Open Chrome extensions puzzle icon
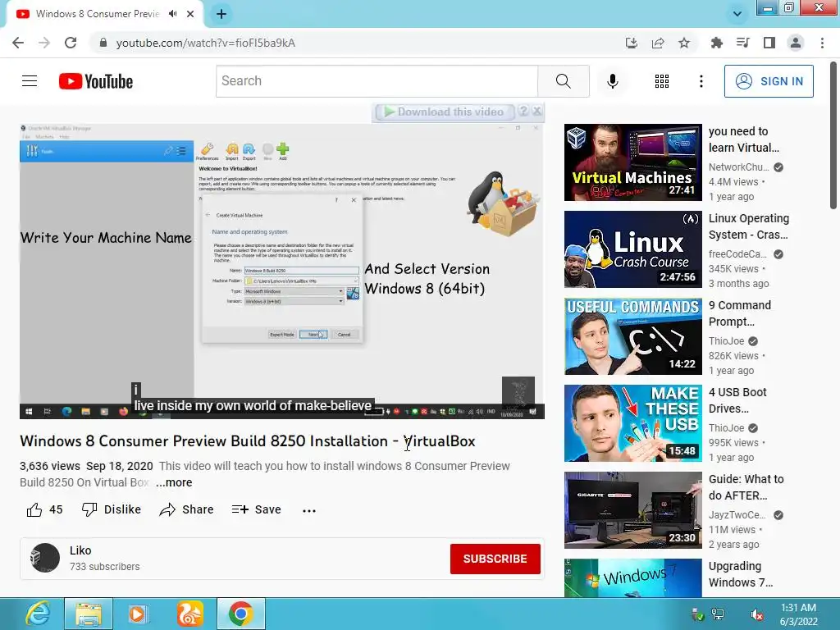 click(x=716, y=43)
